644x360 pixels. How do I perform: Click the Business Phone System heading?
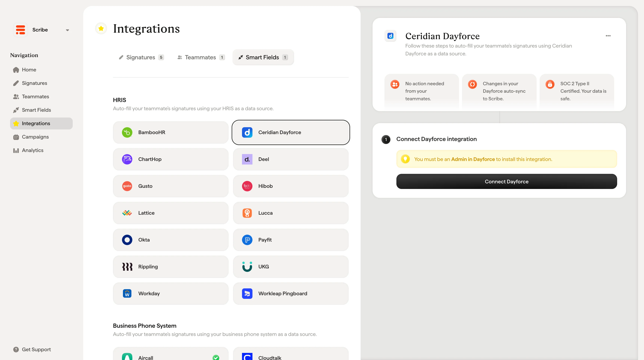[x=144, y=326]
